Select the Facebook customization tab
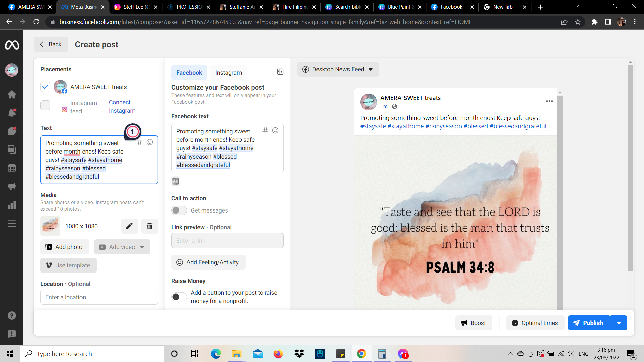 pyautogui.click(x=189, y=73)
